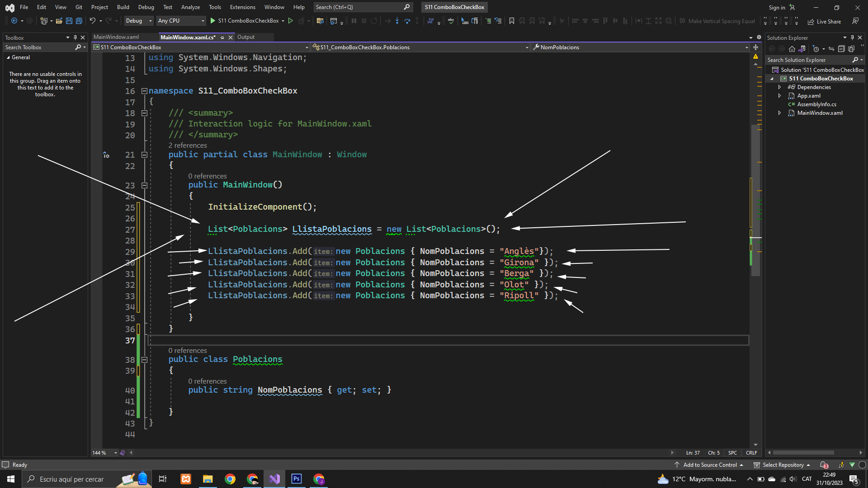Click the Undo toolbar icon
Image resolution: width=868 pixels, height=488 pixels.
[92, 21]
